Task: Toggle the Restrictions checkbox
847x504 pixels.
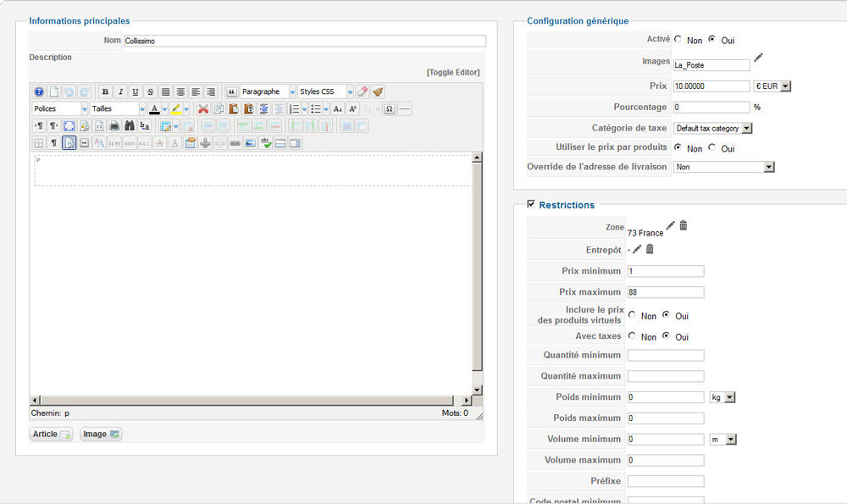Action: [531, 204]
